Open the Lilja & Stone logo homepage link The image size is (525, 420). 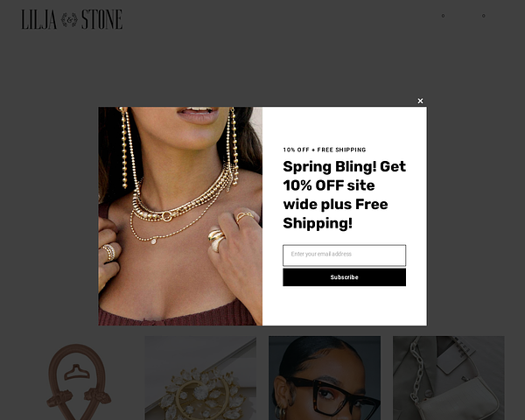[72, 19]
